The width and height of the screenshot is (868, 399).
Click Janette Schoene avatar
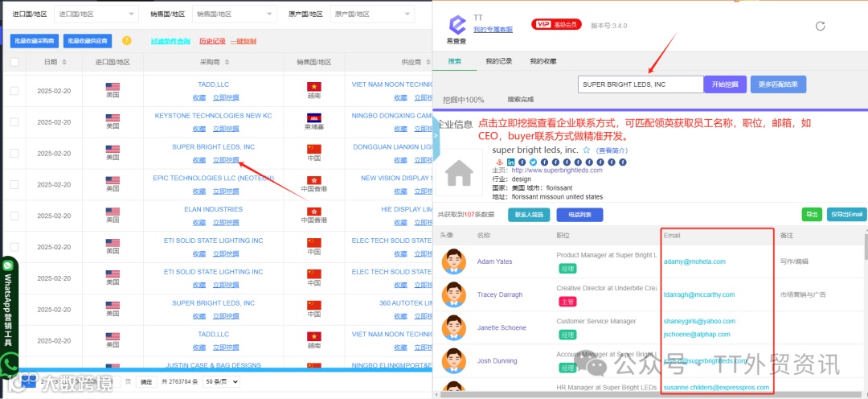(454, 327)
